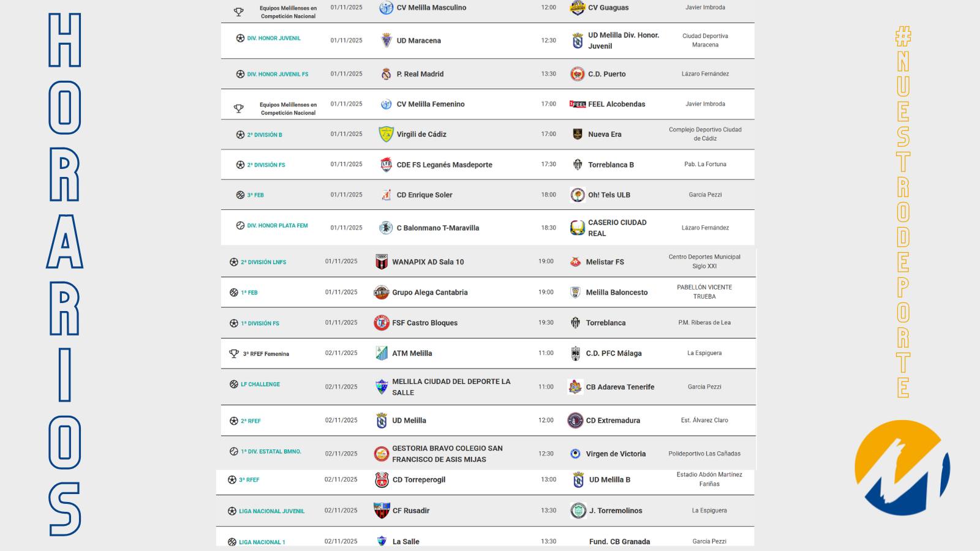Click the P. Real Madrid crest
Screen dimensions: 980x551
point(386,74)
